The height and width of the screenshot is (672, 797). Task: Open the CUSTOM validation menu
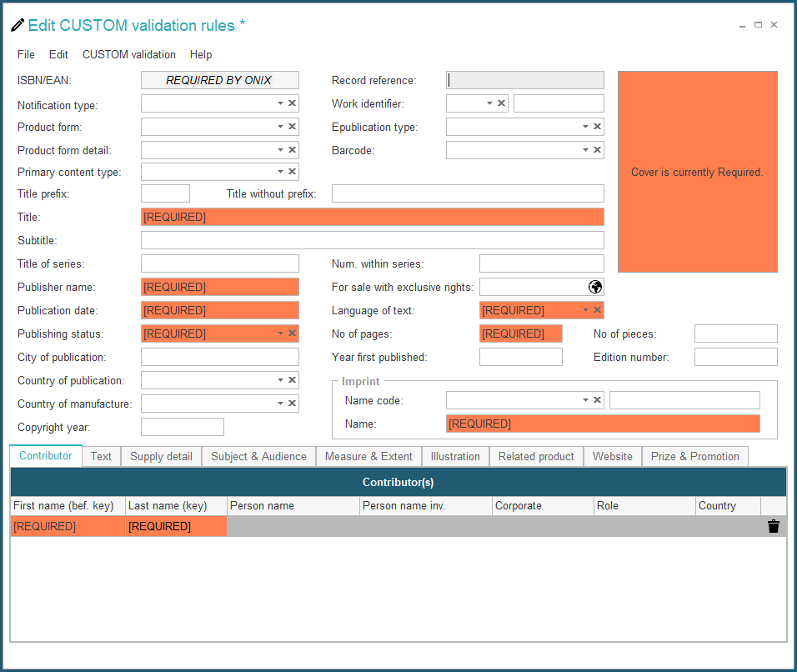(x=129, y=54)
